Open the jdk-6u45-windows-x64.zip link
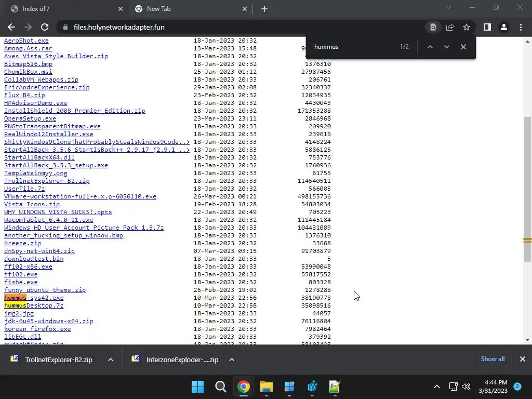Viewport: 532px width, 399px height. pos(48,321)
